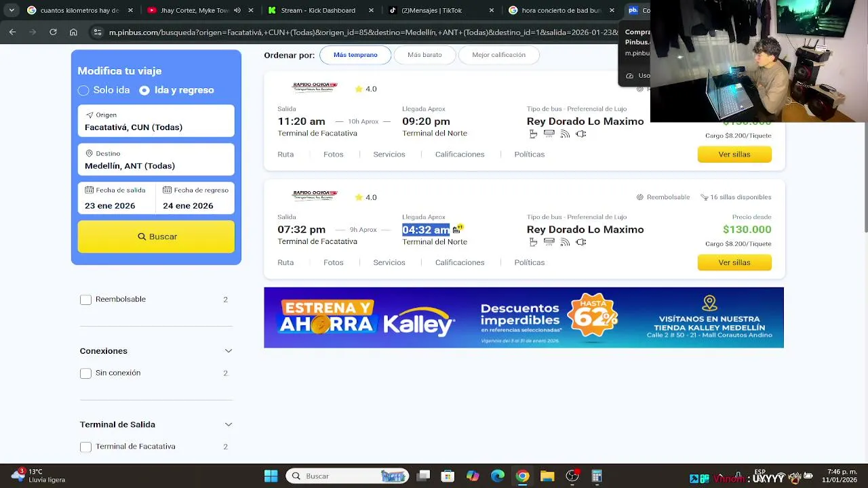
Task: Click the power outlet icon on the 11:20 am trip
Action: (x=581, y=134)
